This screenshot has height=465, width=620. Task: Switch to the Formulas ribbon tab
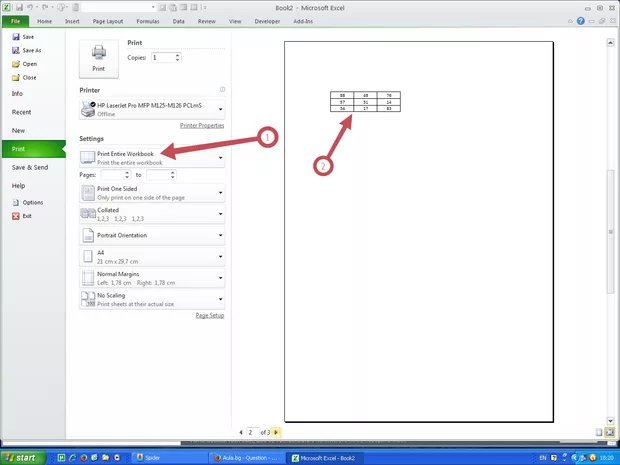[148, 21]
